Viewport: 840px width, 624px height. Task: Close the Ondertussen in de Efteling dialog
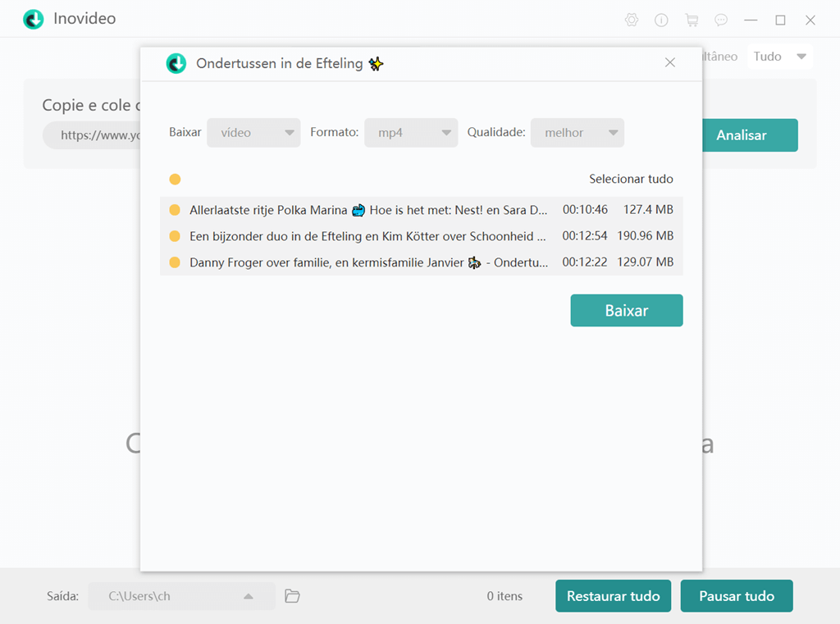pyautogui.click(x=669, y=62)
